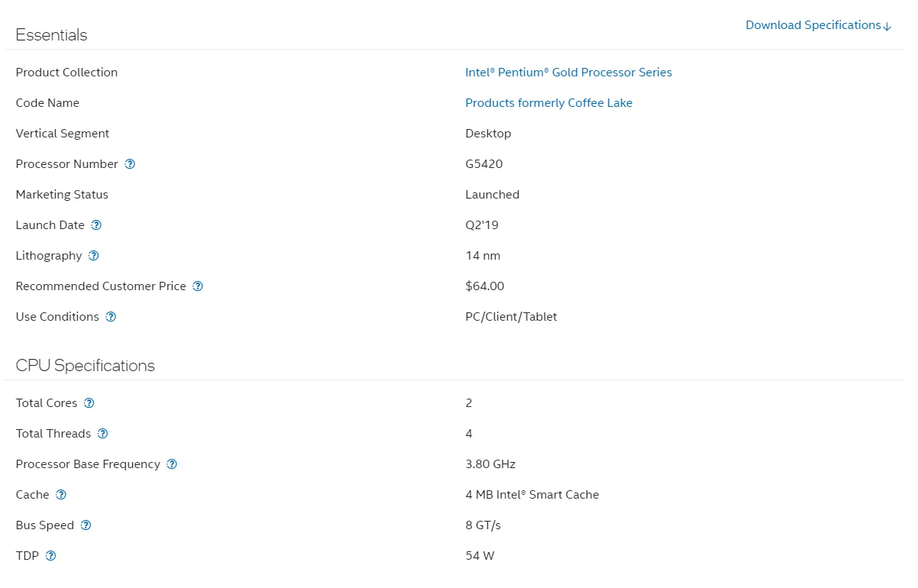Open Bus Speed info tooltip icon
Screen dimensions: 918x588
(x=86, y=525)
